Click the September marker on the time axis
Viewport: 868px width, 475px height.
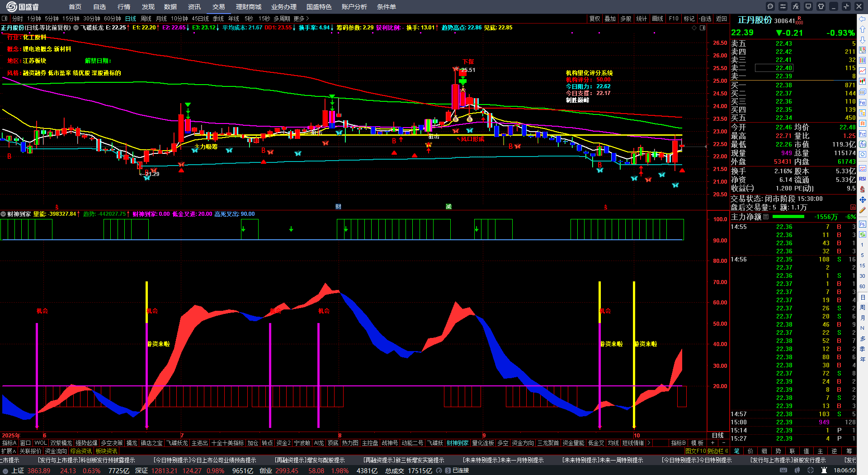[x=484, y=436]
